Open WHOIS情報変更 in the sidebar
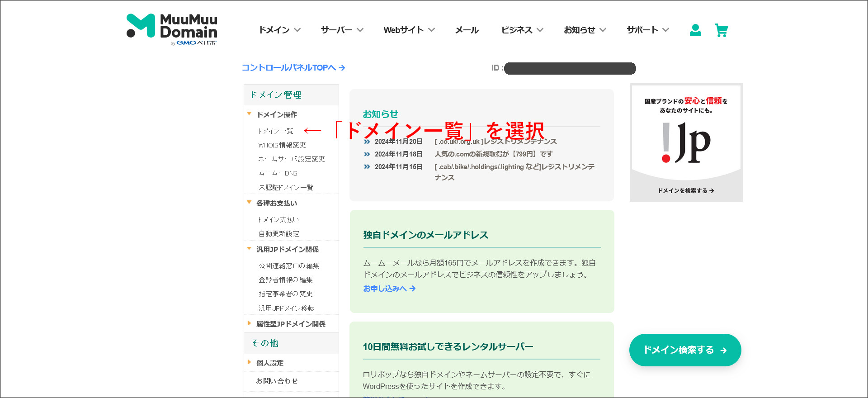Image resolution: width=868 pixels, height=398 pixels. tap(282, 145)
